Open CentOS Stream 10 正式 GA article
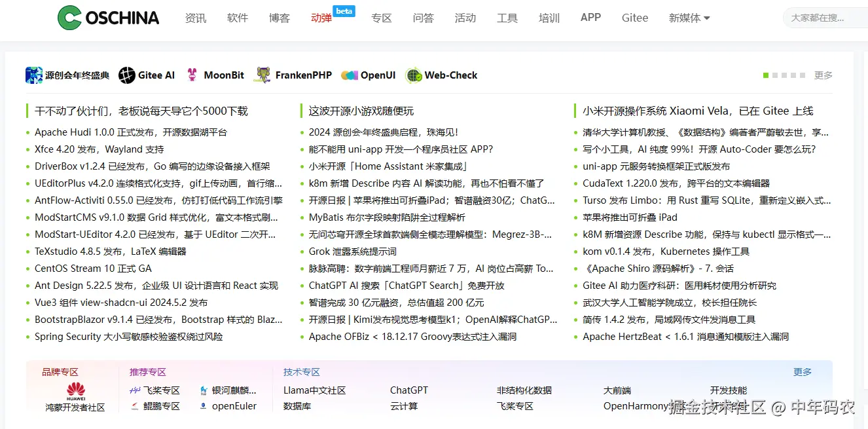Image resolution: width=868 pixels, height=429 pixels. coord(93,269)
